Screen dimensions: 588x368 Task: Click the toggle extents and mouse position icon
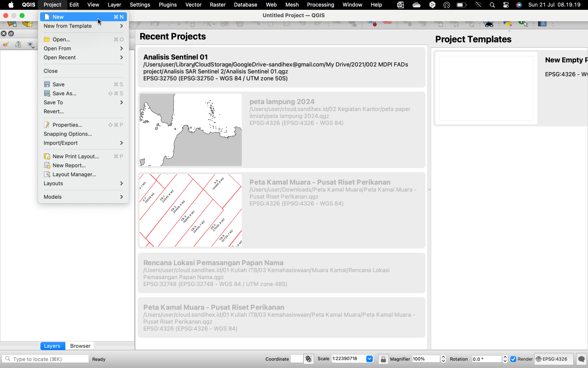coord(308,359)
